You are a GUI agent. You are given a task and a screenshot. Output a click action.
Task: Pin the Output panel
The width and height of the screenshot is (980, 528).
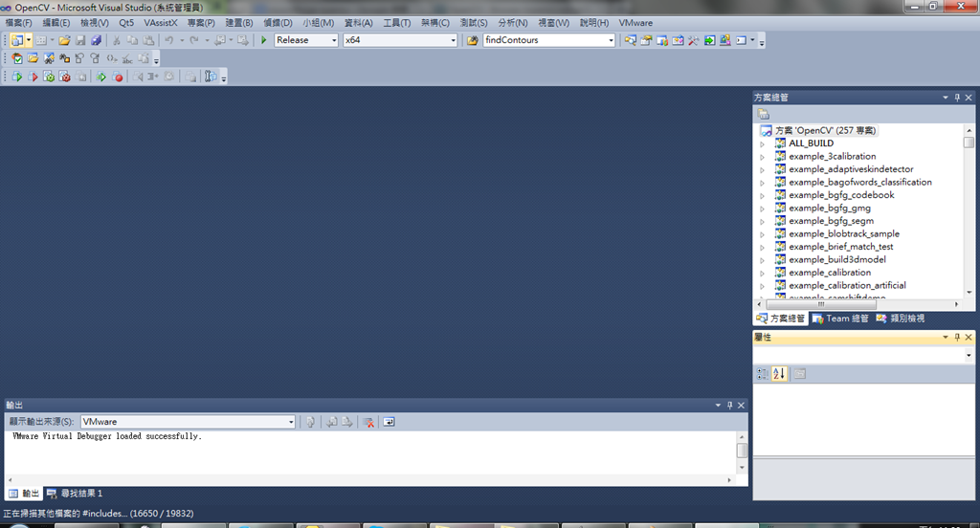[x=729, y=406]
